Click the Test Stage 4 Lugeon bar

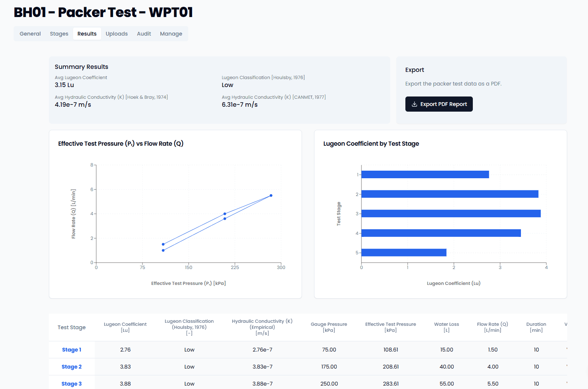coord(441,233)
